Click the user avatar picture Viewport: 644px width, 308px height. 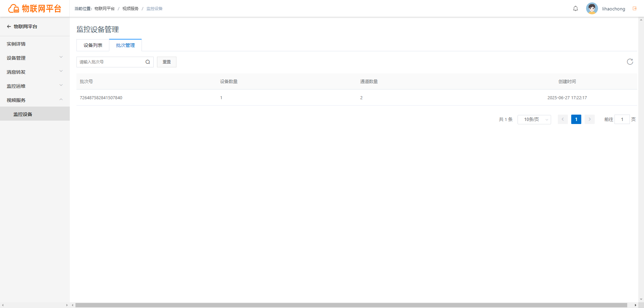pos(592,8)
